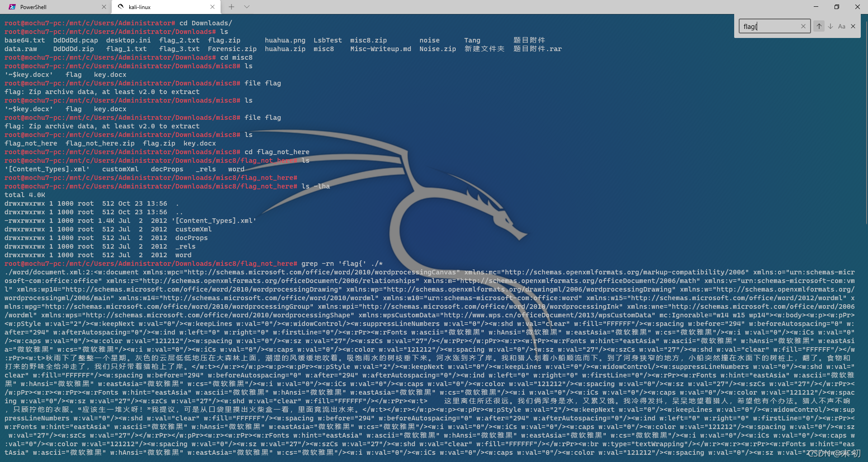Close the find search panel
This screenshot has height=462, width=868.
coord(853,26)
